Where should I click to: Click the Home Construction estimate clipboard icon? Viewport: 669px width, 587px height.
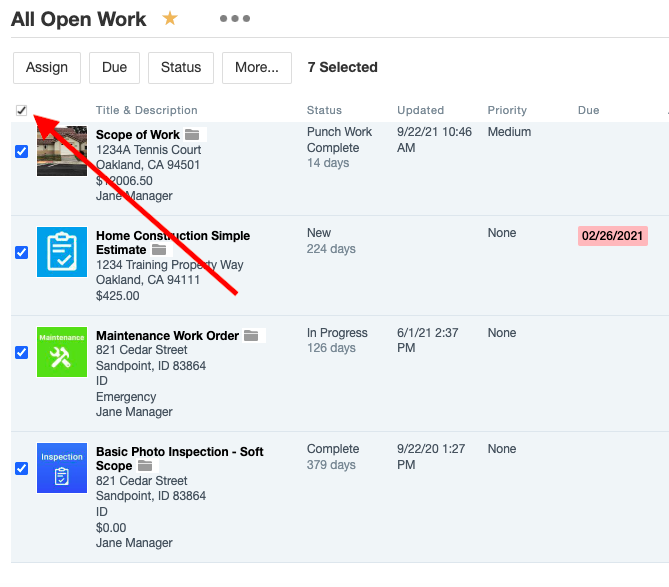coord(62,251)
